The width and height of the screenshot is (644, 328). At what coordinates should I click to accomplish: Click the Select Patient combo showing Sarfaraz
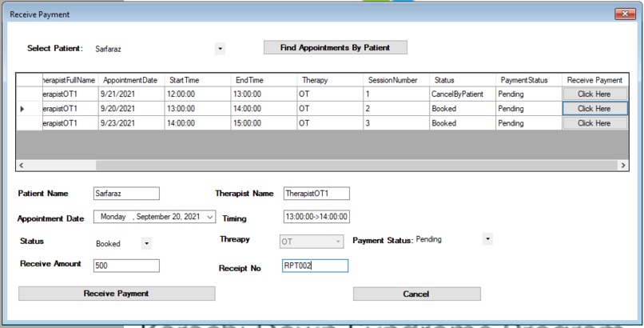(159, 49)
